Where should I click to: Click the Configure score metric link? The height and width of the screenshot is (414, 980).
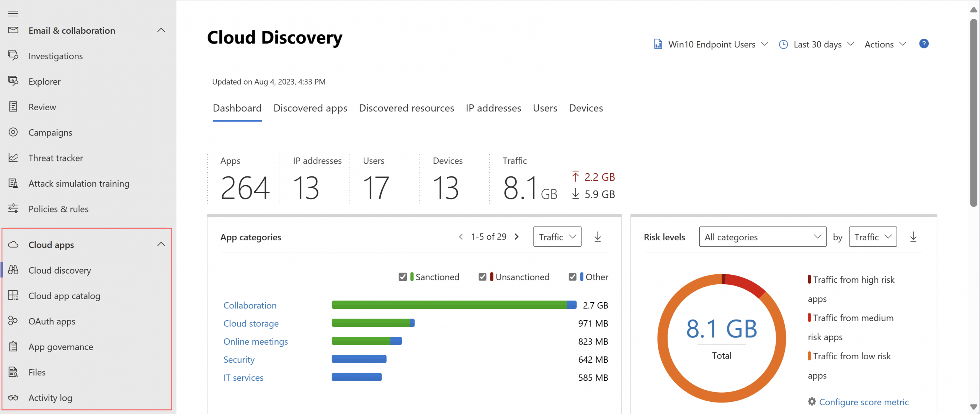pos(864,402)
